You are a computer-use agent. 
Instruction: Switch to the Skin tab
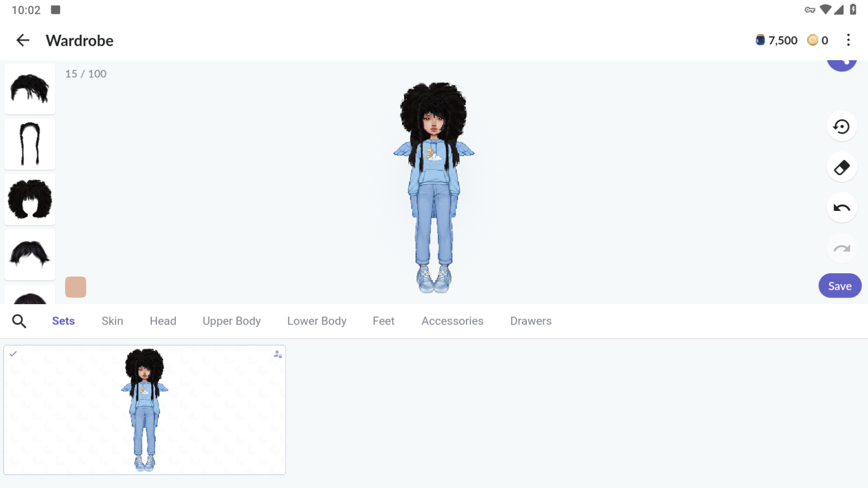[112, 321]
